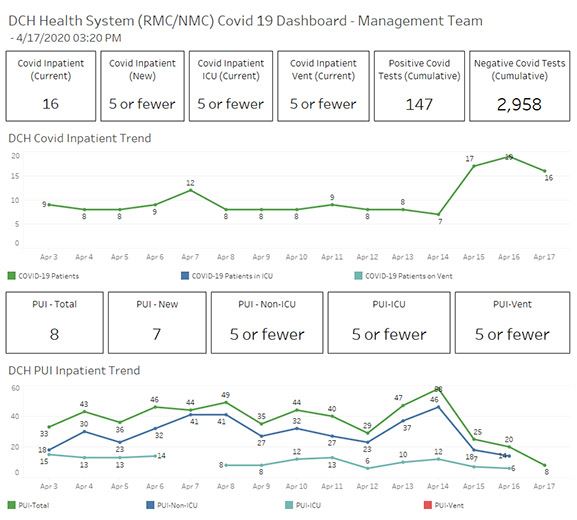Viewport: 577px width, 520px height.
Task: Click the blue COVID-19 Patients in ICU swatch
Action: pyautogui.click(x=185, y=276)
